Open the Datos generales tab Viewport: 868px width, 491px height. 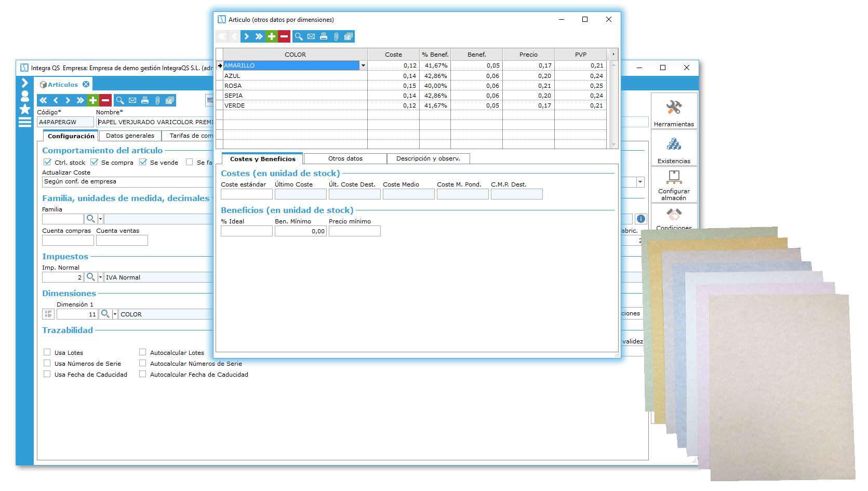(130, 136)
